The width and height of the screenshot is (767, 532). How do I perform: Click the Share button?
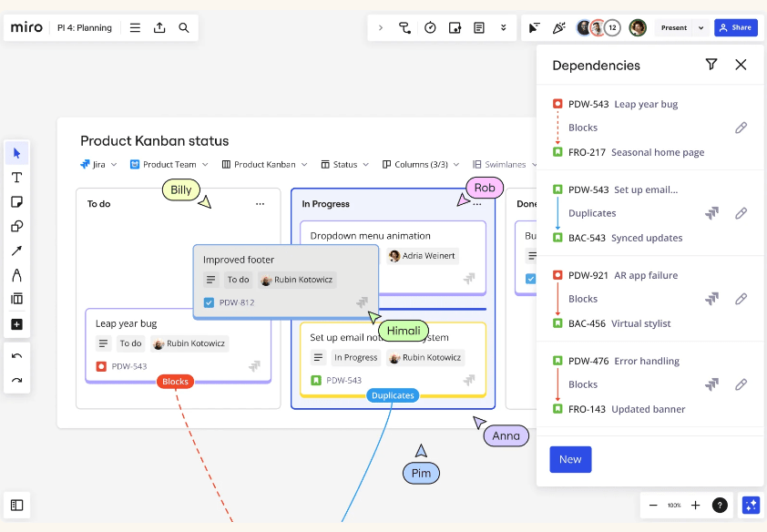pos(736,28)
